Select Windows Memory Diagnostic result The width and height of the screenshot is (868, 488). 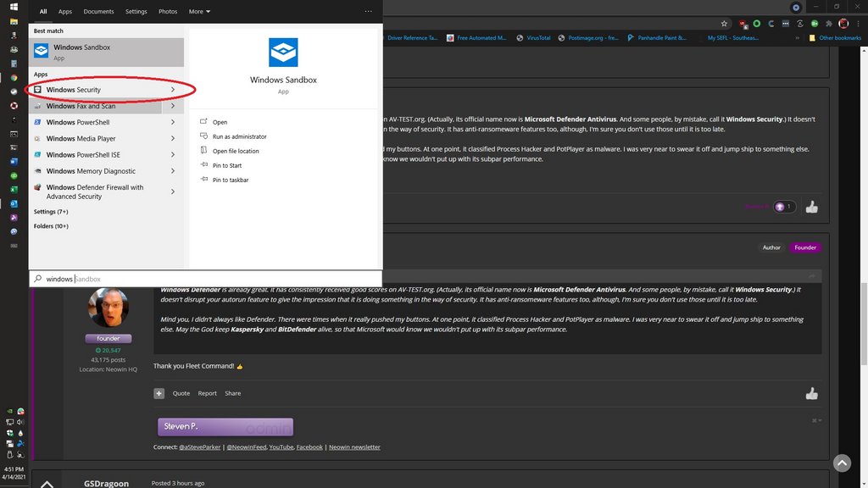coord(97,171)
